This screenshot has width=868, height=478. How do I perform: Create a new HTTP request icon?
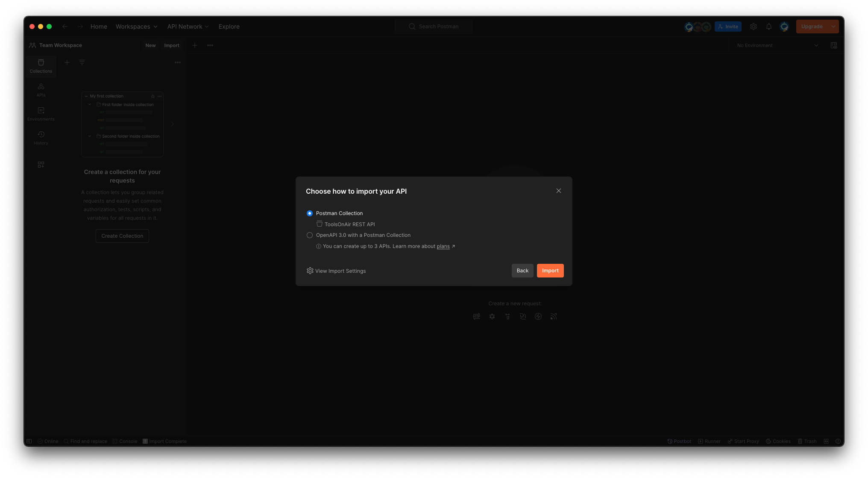point(477,316)
